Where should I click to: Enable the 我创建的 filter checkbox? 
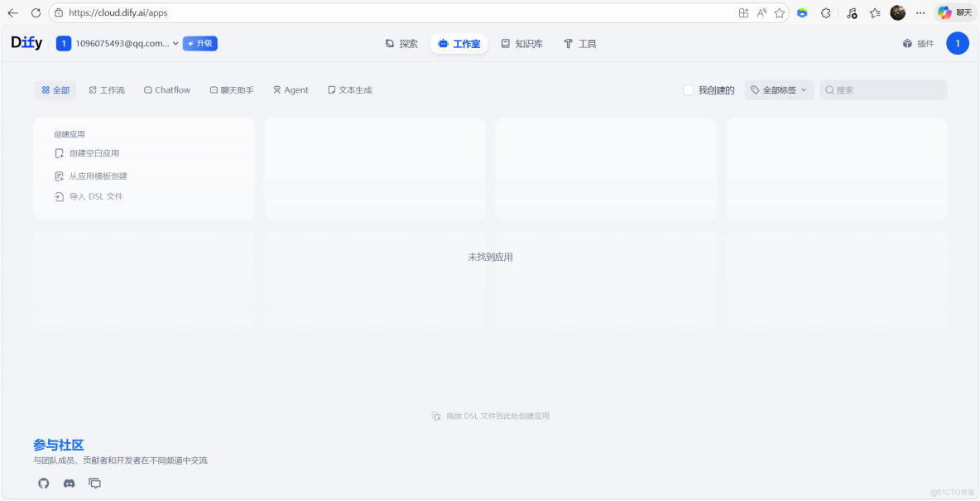(x=688, y=89)
